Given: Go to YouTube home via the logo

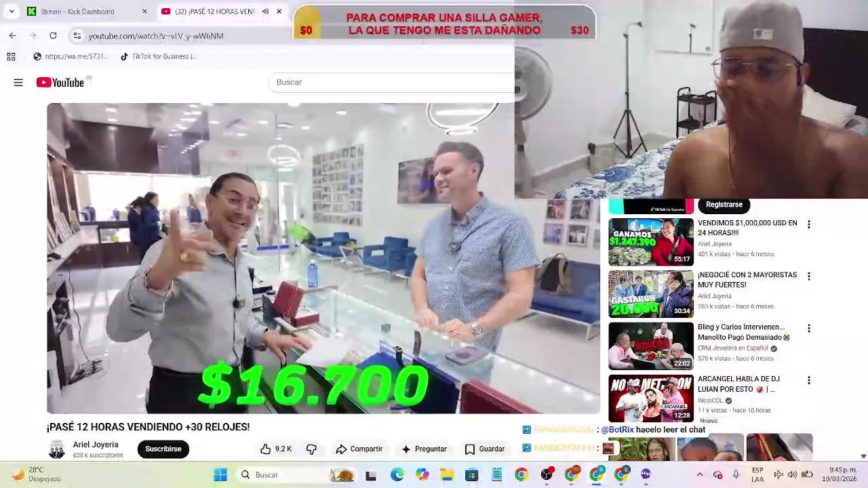Looking at the screenshot, I should tap(60, 83).
